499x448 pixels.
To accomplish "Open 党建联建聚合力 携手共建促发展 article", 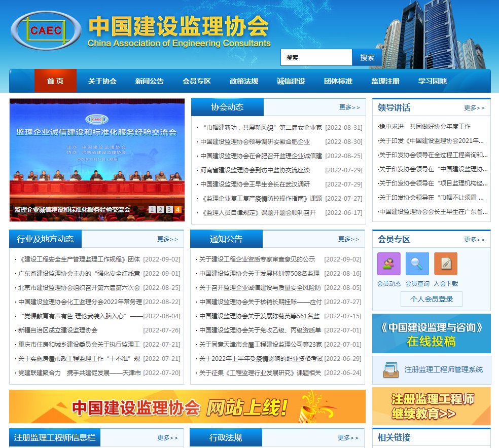I will tap(79, 373).
